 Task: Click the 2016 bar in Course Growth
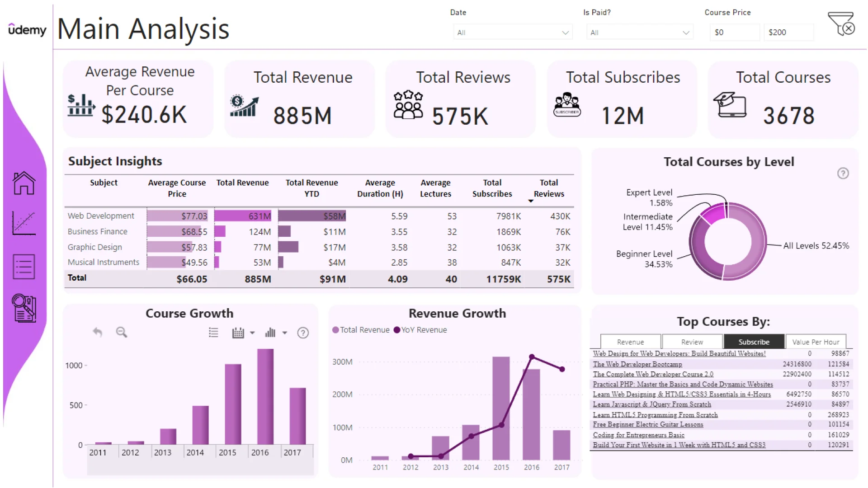pos(265,397)
